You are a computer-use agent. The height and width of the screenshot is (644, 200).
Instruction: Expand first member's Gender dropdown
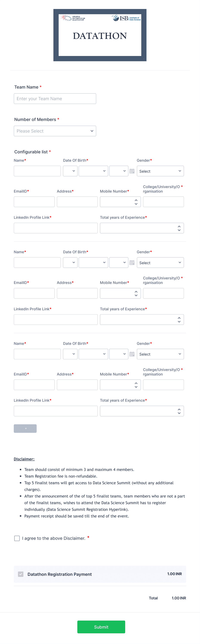pos(160,171)
